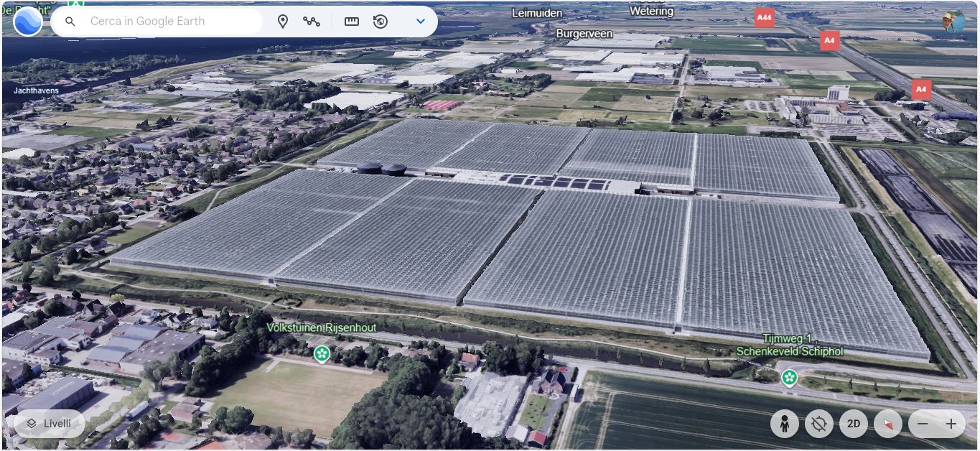Zoom in with the plus button

[x=951, y=424]
